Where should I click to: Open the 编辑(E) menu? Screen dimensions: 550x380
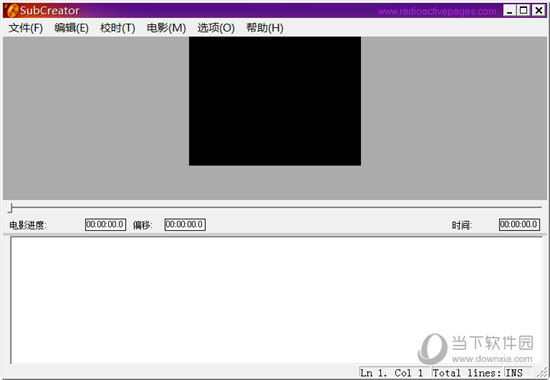click(72, 28)
